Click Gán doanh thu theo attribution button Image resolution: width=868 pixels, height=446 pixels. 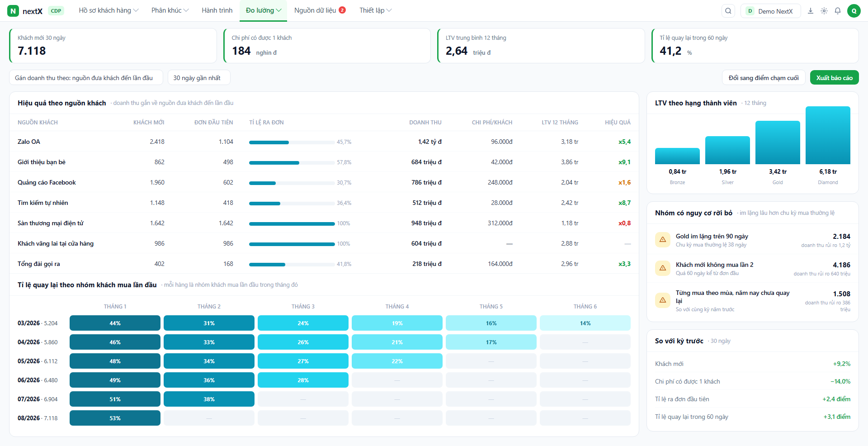pos(86,78)
